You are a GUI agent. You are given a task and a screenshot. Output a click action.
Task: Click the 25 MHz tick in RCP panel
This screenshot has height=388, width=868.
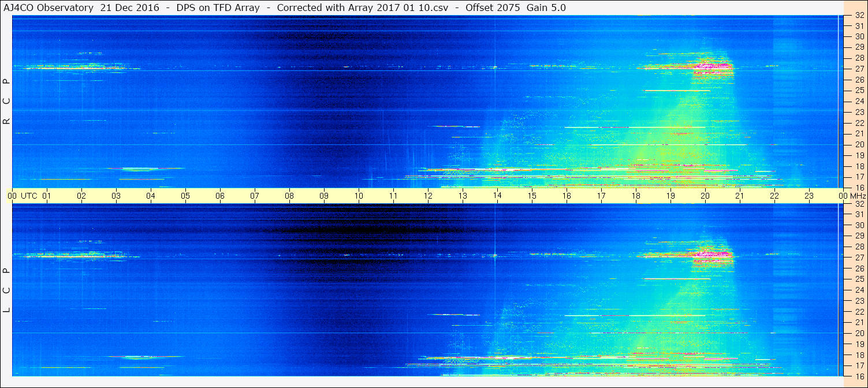click(x=859, y=91)
